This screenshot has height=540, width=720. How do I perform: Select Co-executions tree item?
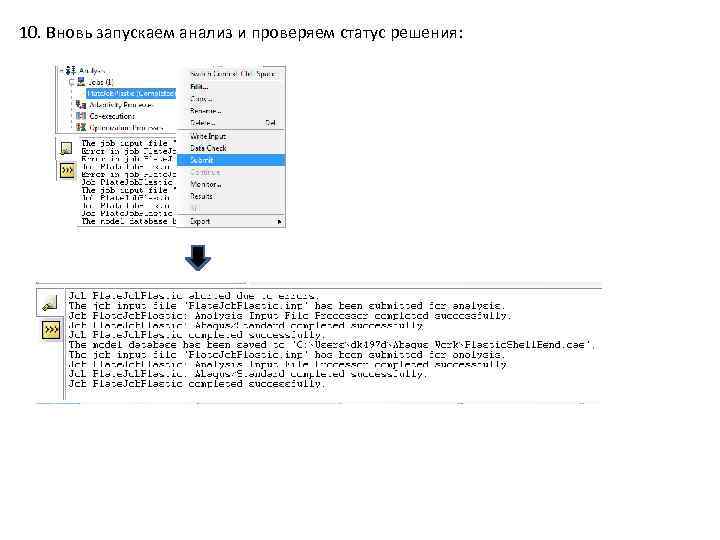tap(112, 116)
